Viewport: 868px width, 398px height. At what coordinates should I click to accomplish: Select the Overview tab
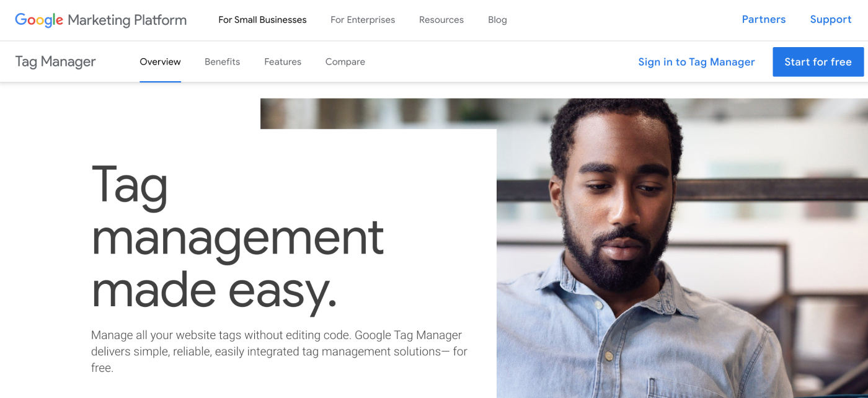[x=160, y=61]
